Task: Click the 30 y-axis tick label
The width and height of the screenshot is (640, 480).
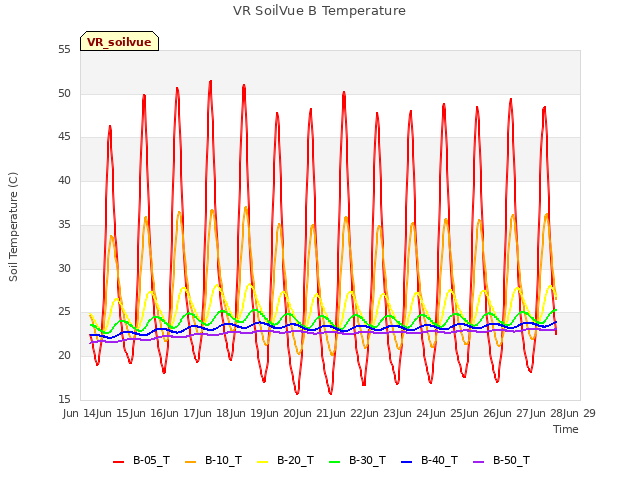Action: [64, 269]
